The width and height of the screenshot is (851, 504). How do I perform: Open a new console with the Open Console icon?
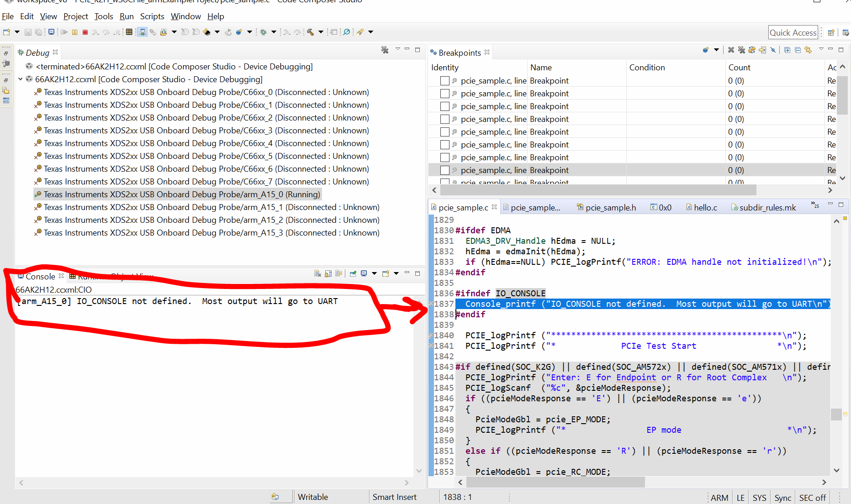point(386,273)
